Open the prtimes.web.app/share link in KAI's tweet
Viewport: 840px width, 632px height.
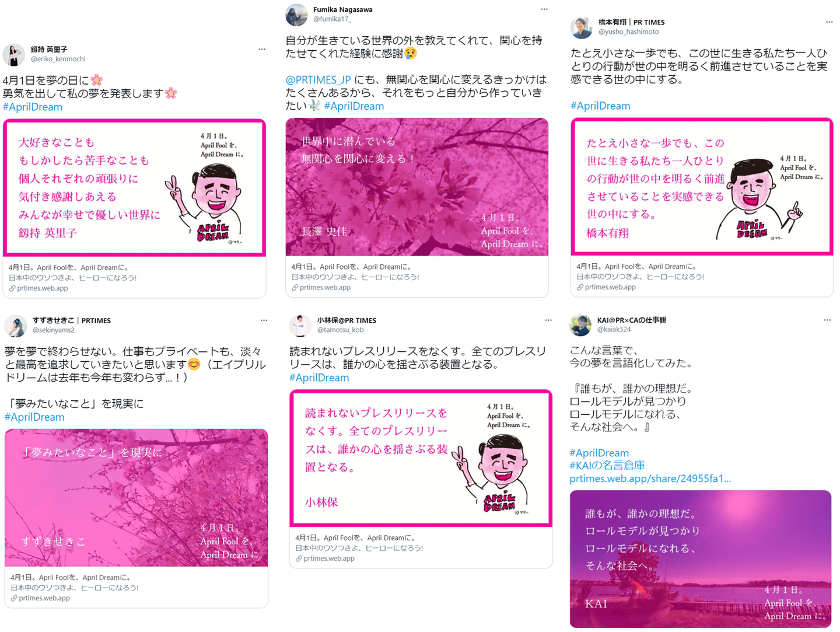650,479
